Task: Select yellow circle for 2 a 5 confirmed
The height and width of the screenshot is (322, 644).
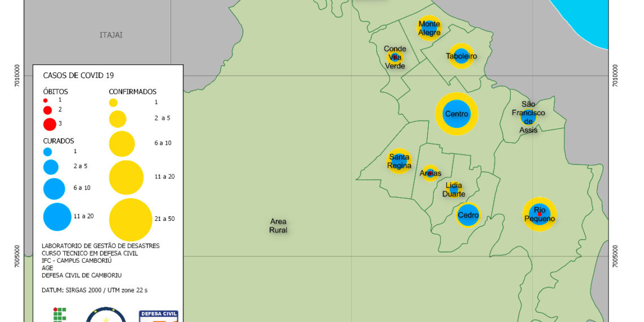Action: point(118,119)
